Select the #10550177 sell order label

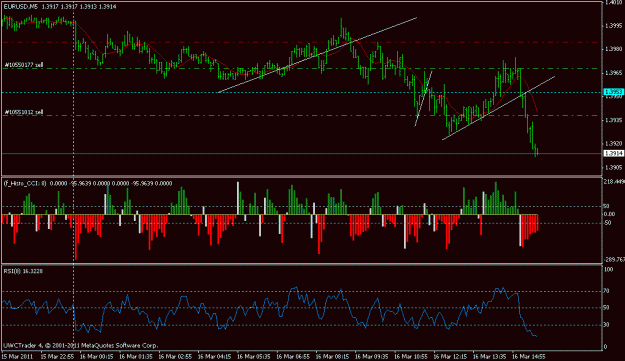click(x=24, y=65)
